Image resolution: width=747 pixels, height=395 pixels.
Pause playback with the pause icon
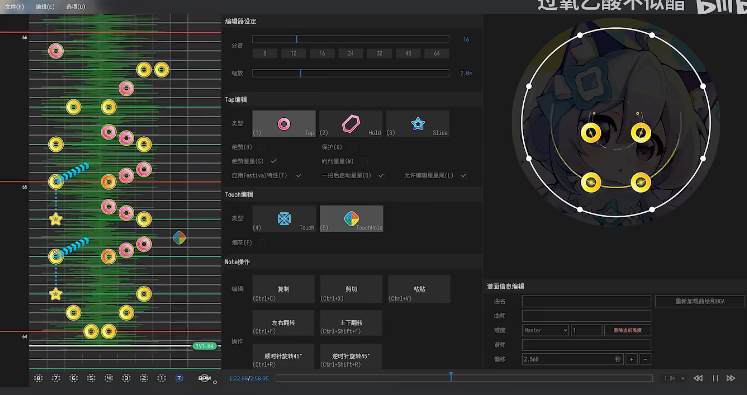pyautogui.click(x=715, y=378)
